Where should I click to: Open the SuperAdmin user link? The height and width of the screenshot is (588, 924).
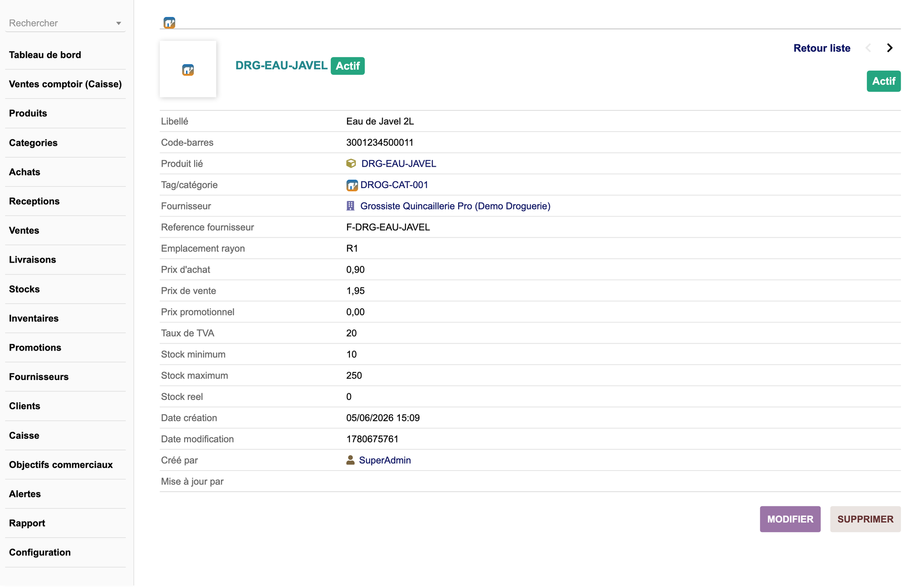(x=385, y=460)
